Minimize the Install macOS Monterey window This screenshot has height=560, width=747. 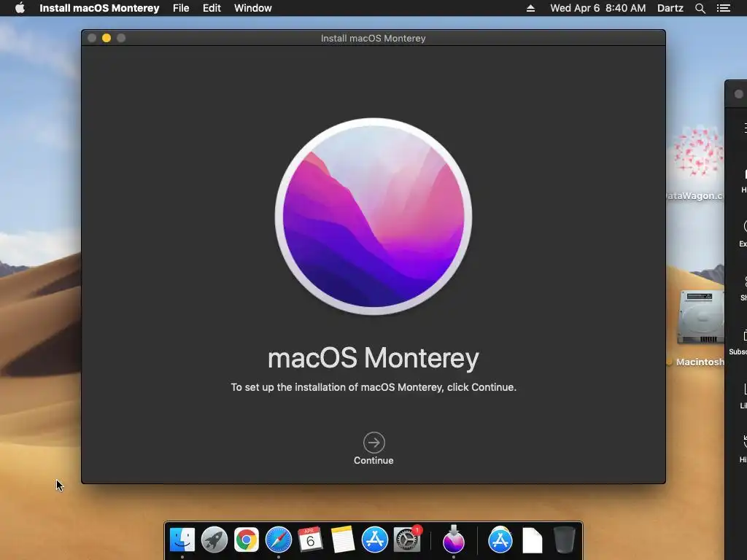pyautogui.click(x=107, y=38)
